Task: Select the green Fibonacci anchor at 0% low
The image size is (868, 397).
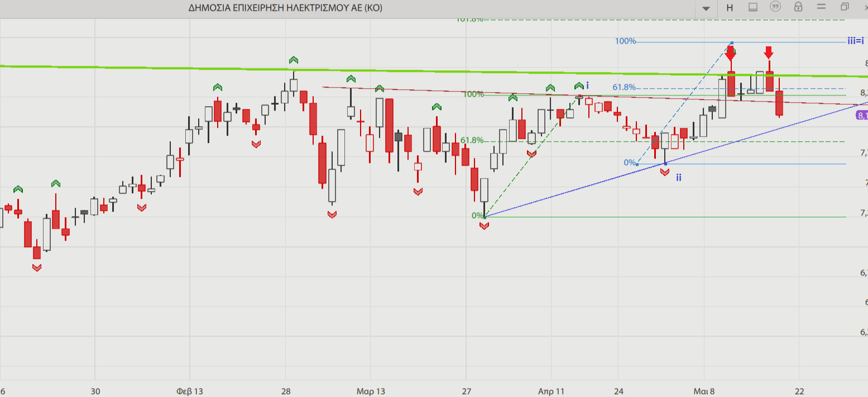Action: (x=485, y=217)
